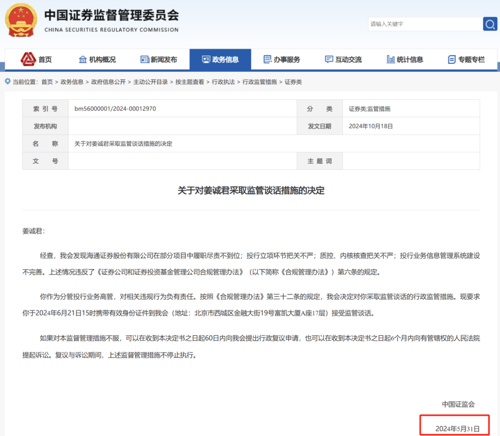Viewport: 500px width, 436px height.
Task: Go to 首页 in the breadcrumb
Action: [47, 82]
